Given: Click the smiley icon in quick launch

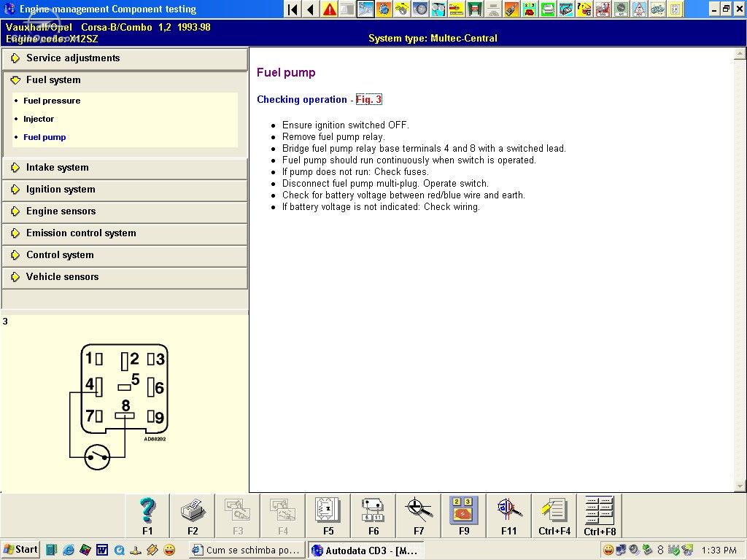Looking at the screenshot, I should click(169, 550).
